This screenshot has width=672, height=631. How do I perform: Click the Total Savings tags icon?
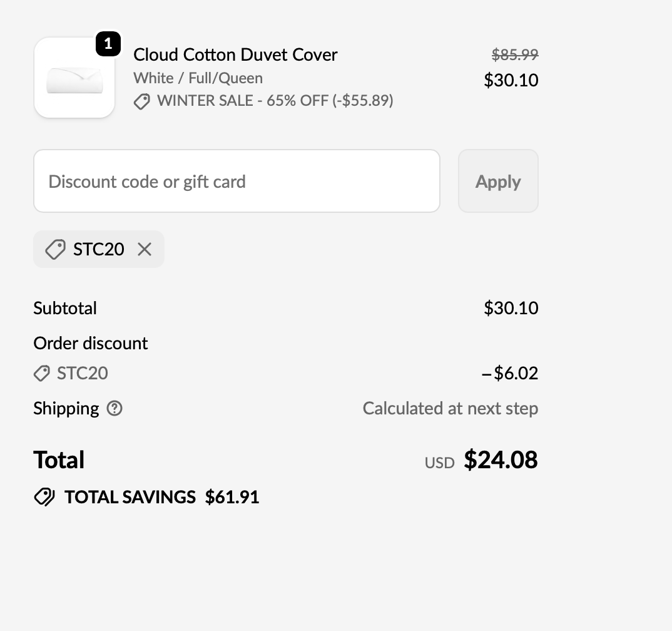(x=44, y=497)
